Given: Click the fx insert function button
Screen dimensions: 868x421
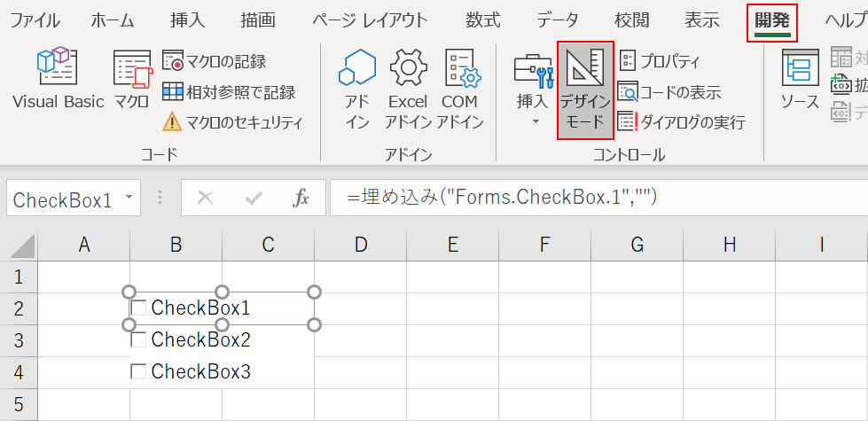Looking at the screenshot, I should (301, 198).
